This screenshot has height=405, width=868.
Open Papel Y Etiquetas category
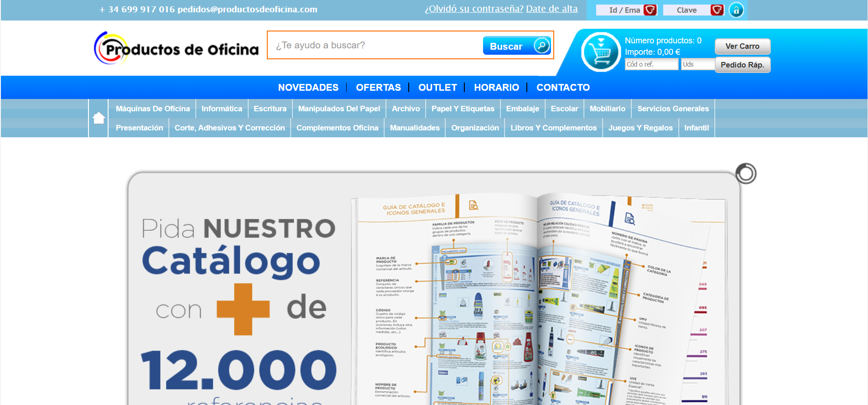coord(463,109)
